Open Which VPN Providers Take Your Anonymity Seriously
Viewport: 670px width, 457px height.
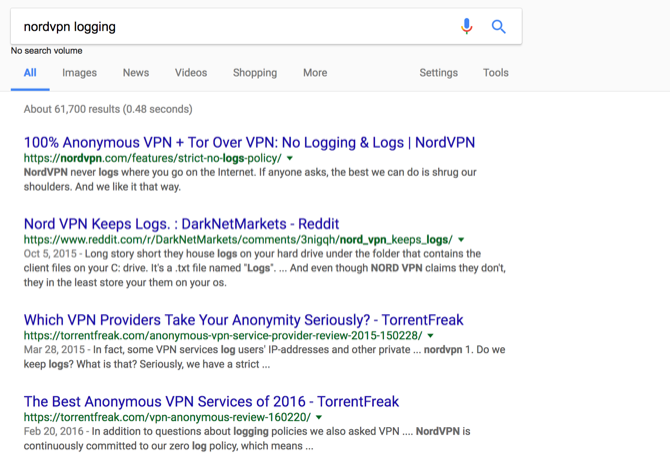click(244, 320)
